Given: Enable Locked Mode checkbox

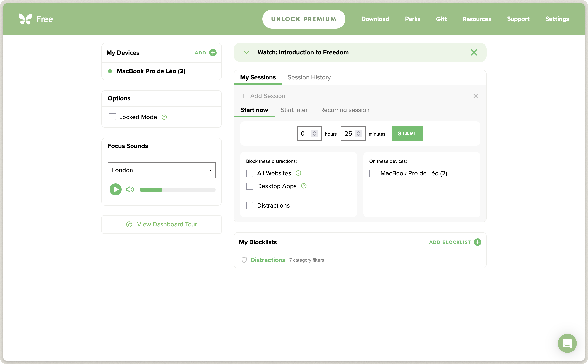Looking at the screenshot, I should (112, 117).
